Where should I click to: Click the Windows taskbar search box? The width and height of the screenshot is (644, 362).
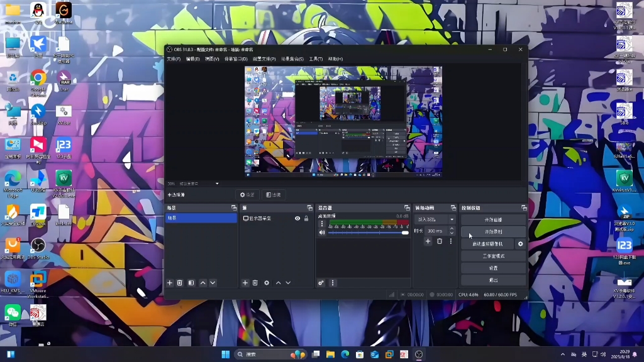click(269, 354)
